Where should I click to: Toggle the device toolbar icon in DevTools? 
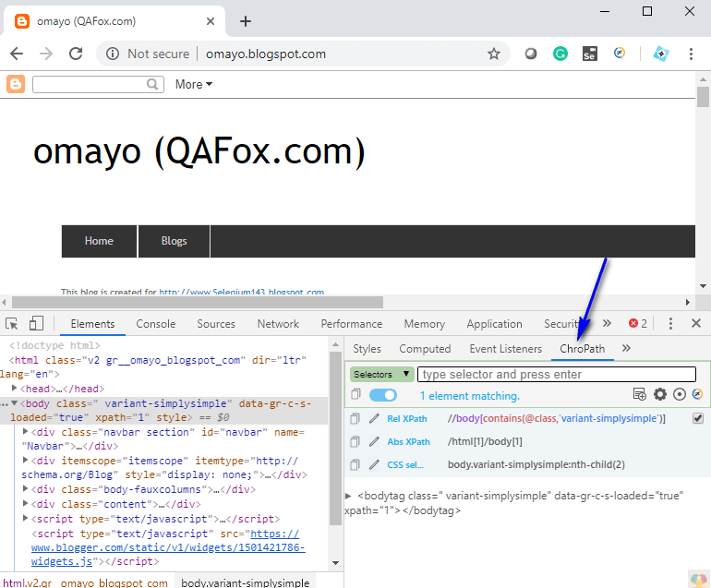pyautogui.click(x=36, y=323)
